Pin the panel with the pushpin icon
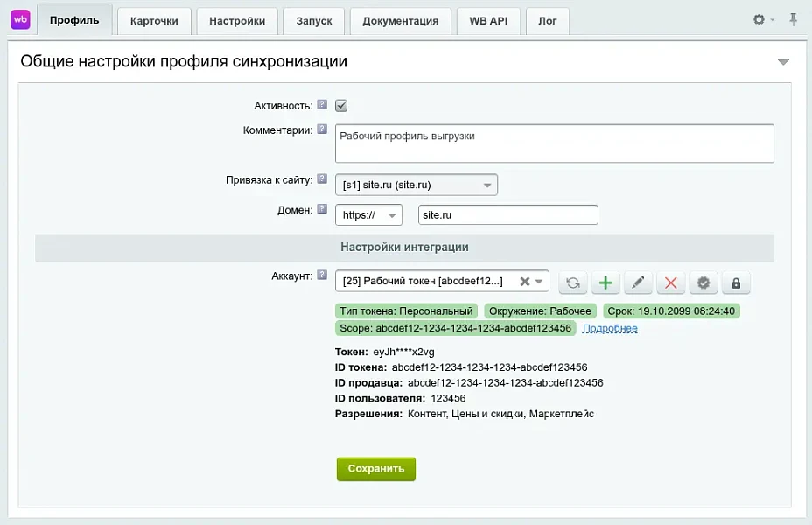The image size is (812, 525). [x=793, y=19]
